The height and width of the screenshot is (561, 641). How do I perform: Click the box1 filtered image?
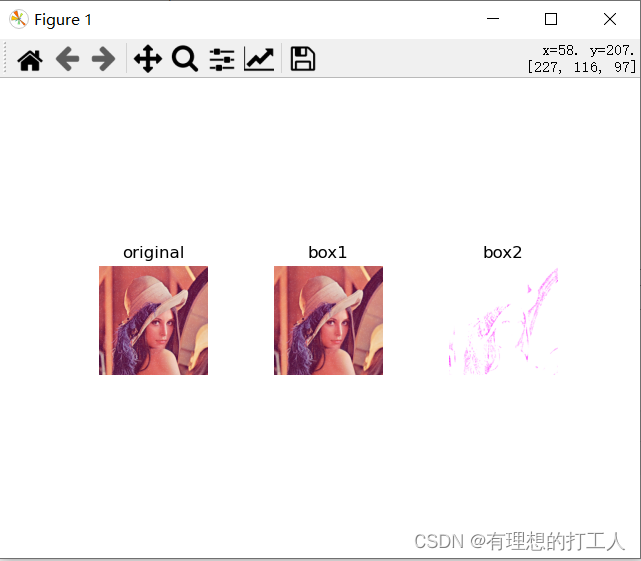point(328,320)
